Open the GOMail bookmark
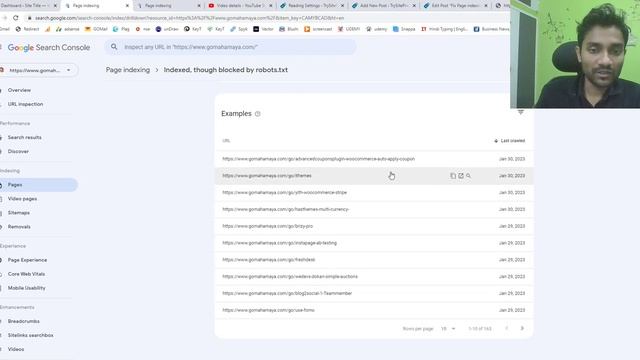640x360 pixels. [x=96, y=29]
